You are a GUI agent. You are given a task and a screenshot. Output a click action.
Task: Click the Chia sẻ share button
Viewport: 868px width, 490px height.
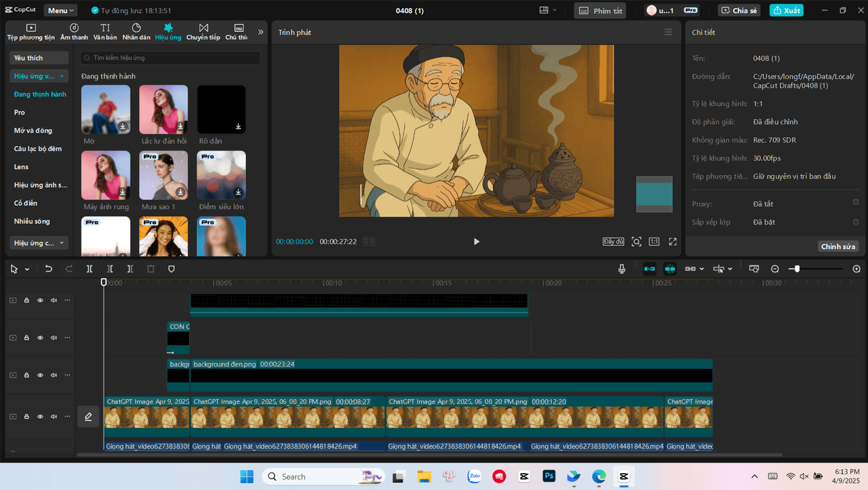pos(739,10)
